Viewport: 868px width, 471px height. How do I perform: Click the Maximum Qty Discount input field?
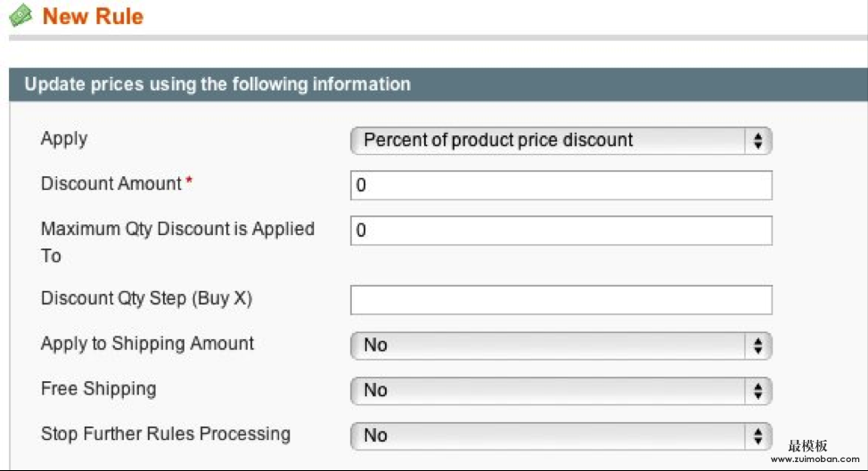[561, 231]
